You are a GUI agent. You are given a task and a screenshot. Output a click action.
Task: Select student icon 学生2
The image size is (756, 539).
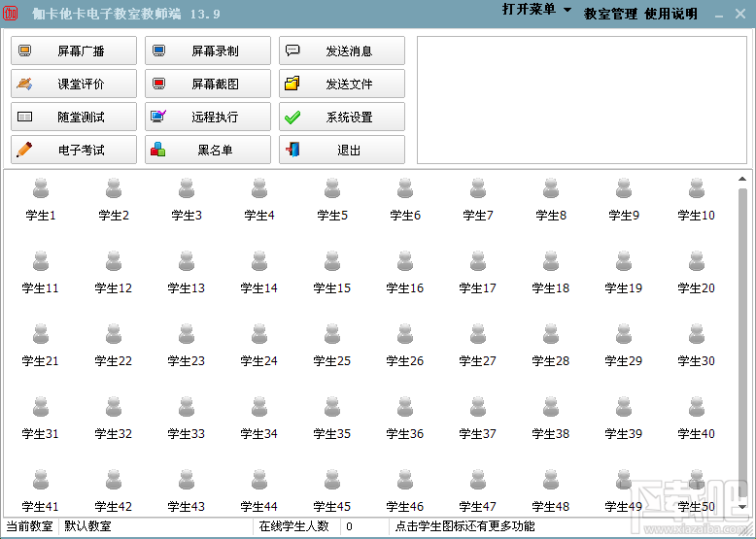point(114,188)
